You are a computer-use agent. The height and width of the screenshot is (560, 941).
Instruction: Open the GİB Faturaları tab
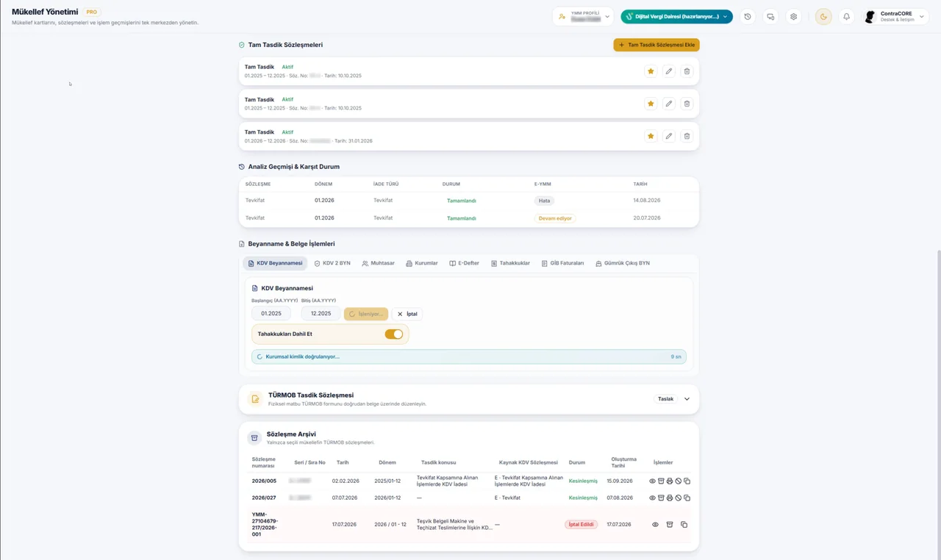pyautogui.click(x=562, y=263)
